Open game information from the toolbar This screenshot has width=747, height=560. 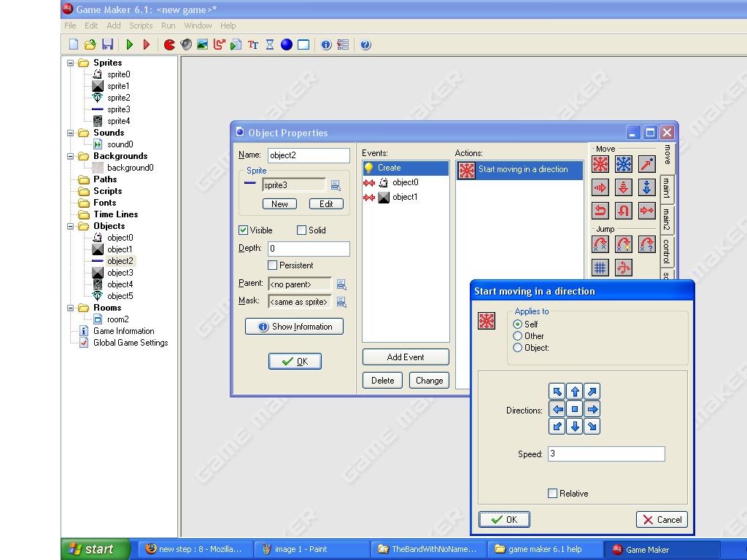coord(326,44)
